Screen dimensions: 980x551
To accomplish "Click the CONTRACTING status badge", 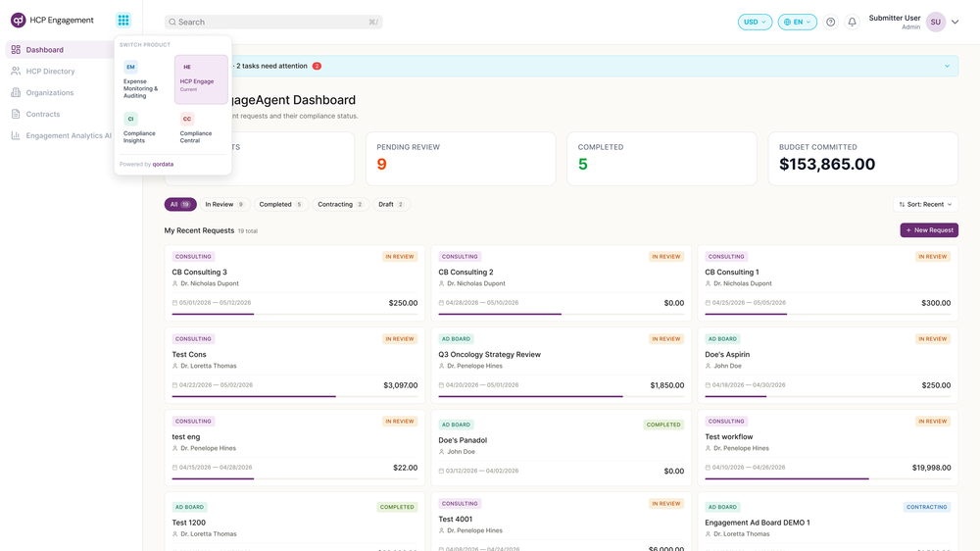I will click(x=926, y=507).
